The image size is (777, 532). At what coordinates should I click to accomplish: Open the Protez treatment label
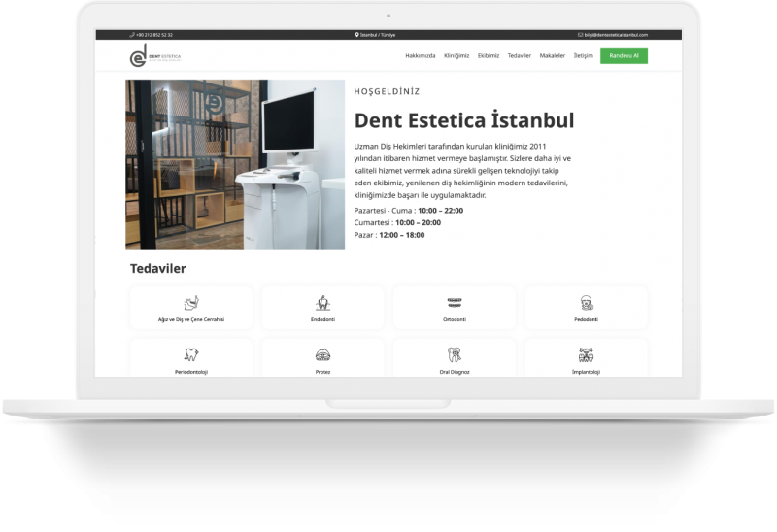pos(323,372)
